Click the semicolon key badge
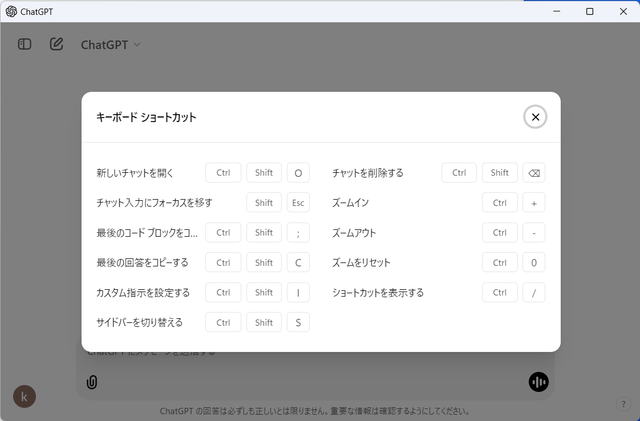640x421 pixels. coord(298,233)
